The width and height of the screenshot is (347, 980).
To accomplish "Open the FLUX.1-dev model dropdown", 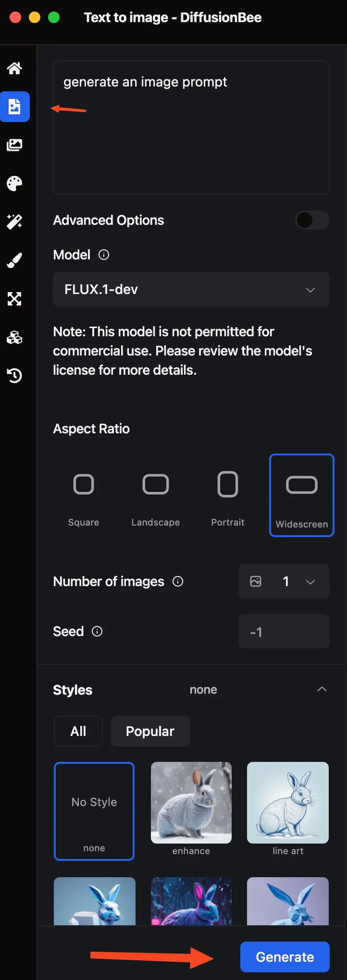I will (x=191, y=289).
